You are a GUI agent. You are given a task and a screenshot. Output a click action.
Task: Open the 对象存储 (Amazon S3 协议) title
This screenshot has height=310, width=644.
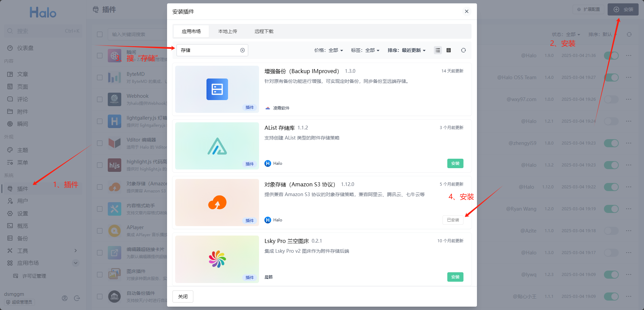pyautogui.click(x=300, y=184)
